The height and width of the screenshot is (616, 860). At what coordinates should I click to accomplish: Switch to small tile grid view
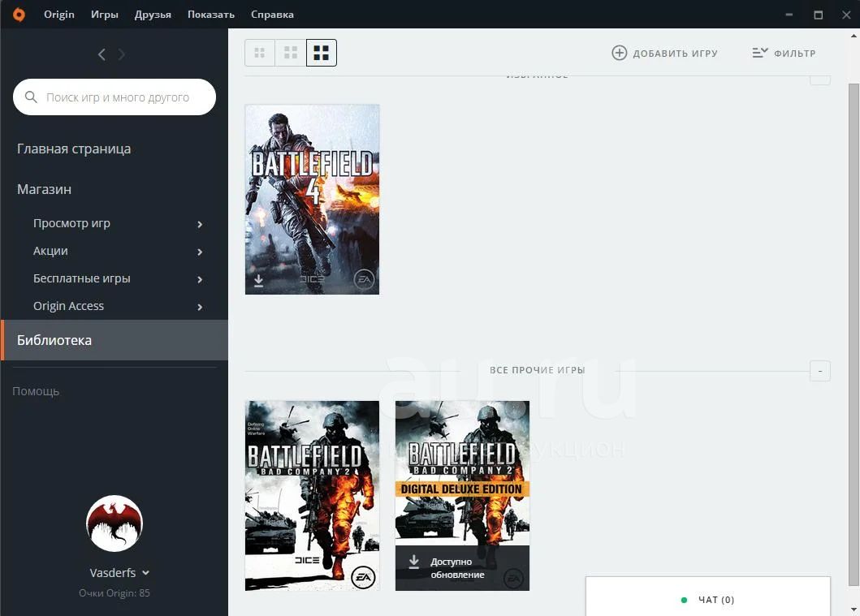[259, 53]
